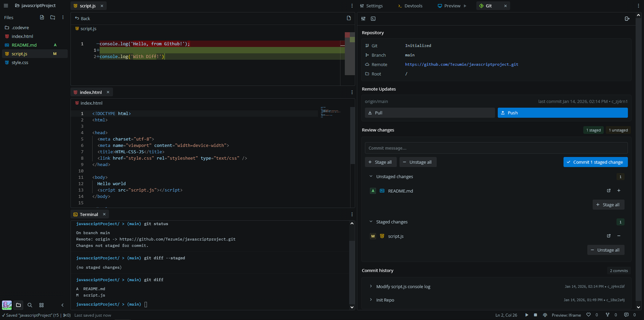
Task: Create a new folder in Files panel
Action: click(53, 17)
